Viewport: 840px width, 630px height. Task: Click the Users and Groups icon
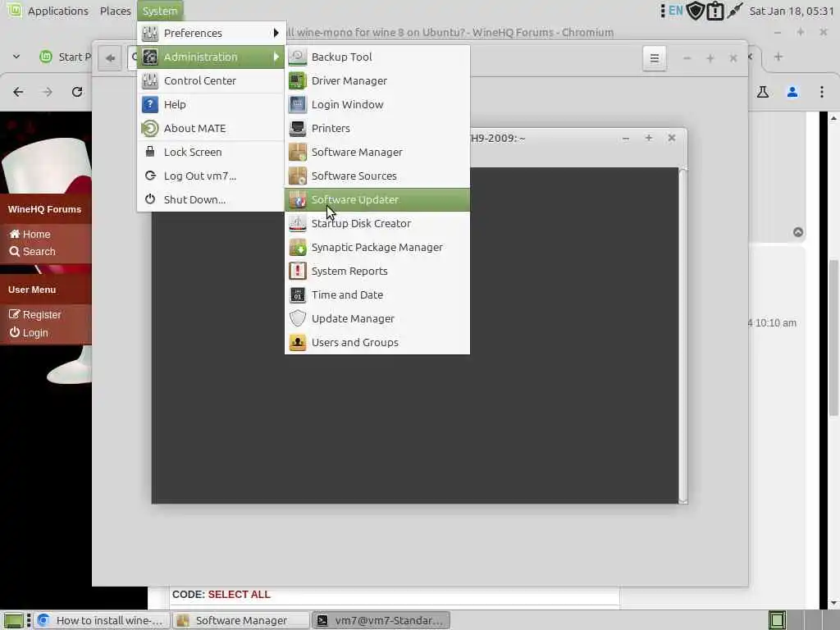[297, 342]
